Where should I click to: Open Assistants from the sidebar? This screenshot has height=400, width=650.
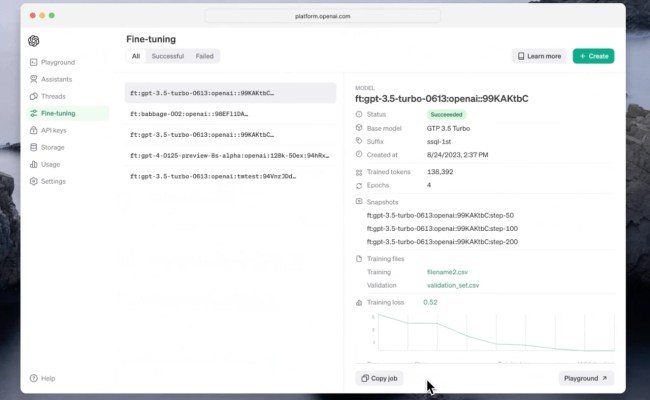tap(68, 79)
